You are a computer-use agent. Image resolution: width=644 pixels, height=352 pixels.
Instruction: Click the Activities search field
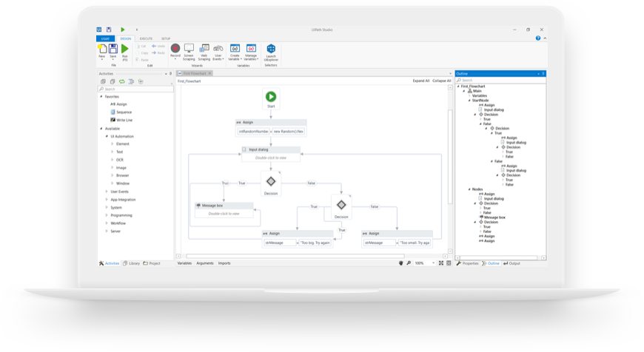pyautogui.click(x=135, y=89)
